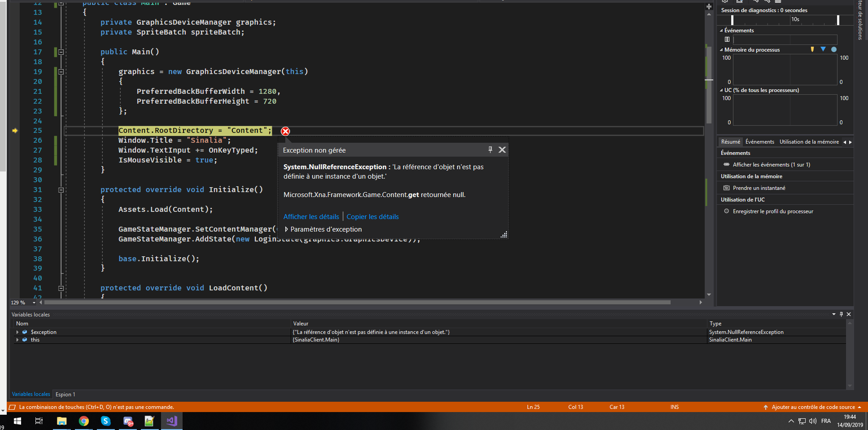Collapse the Main() constructor on line 17
The height and width of the screenshot is (430, 868).
[61, 52]
